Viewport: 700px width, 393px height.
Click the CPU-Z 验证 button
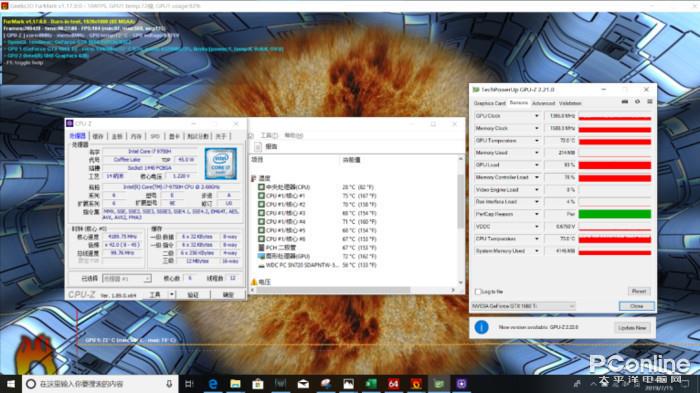point(193,295)
